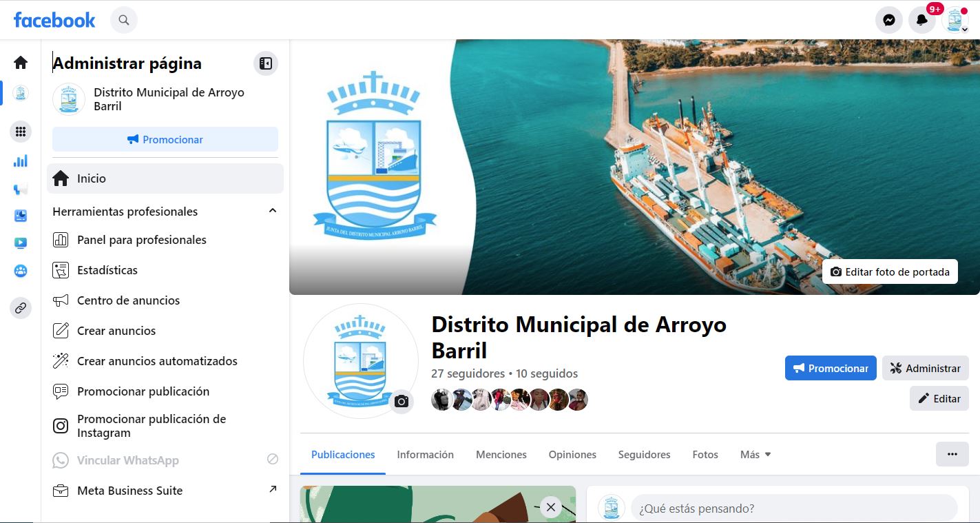980x523 pixels.
Task: Dismiss the card with the X button
Action: [x=550, y=508]
